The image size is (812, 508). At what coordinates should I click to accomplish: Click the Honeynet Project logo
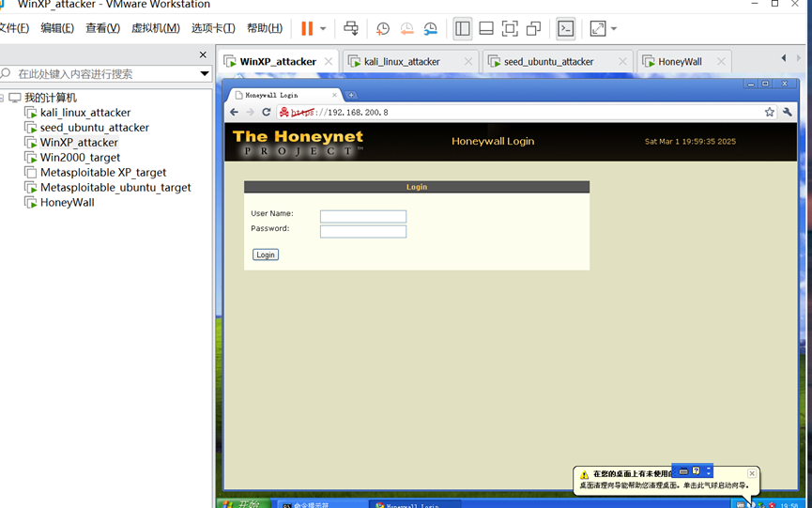coord(299,143)
